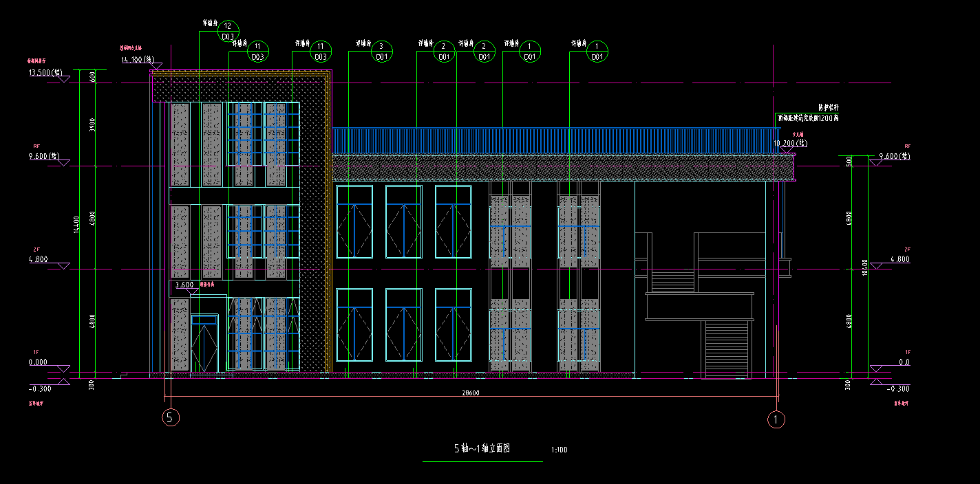The height and width of the screenshot is (484, 980).
Task: Select the ground floor entrance door
Action: pos(204,344)
